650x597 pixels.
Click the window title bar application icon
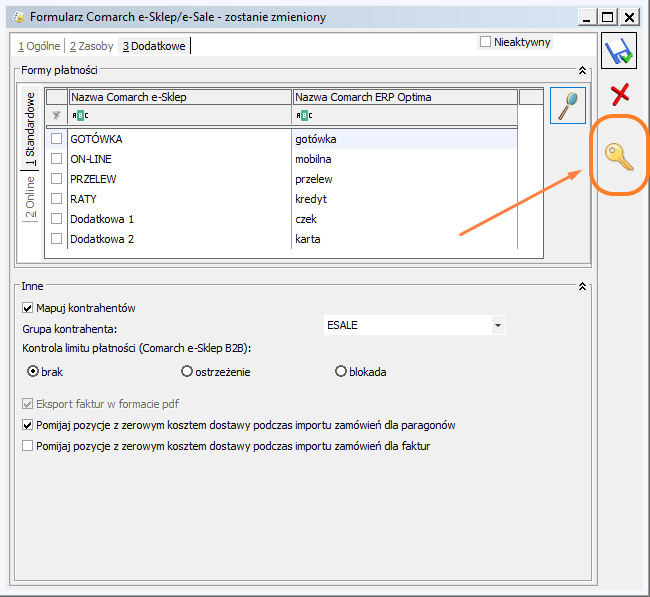click(x=19, y=17)
